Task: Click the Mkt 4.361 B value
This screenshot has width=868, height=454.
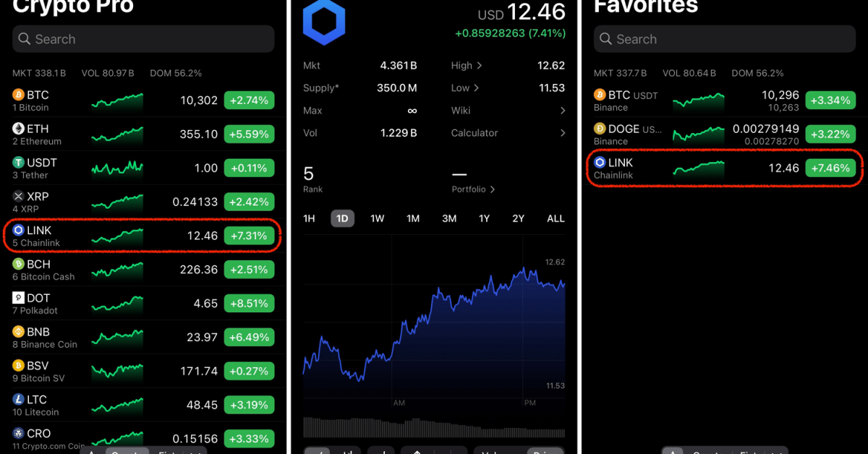Action: tap(399, 66)
